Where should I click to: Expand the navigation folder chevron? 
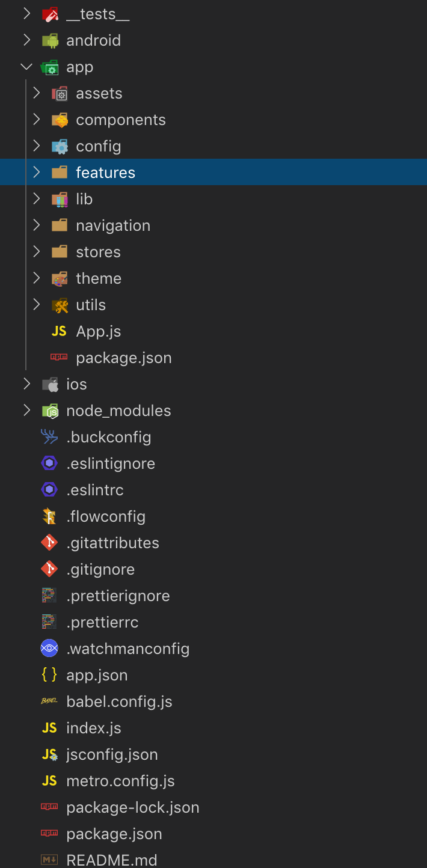click(x=37, y=225)
